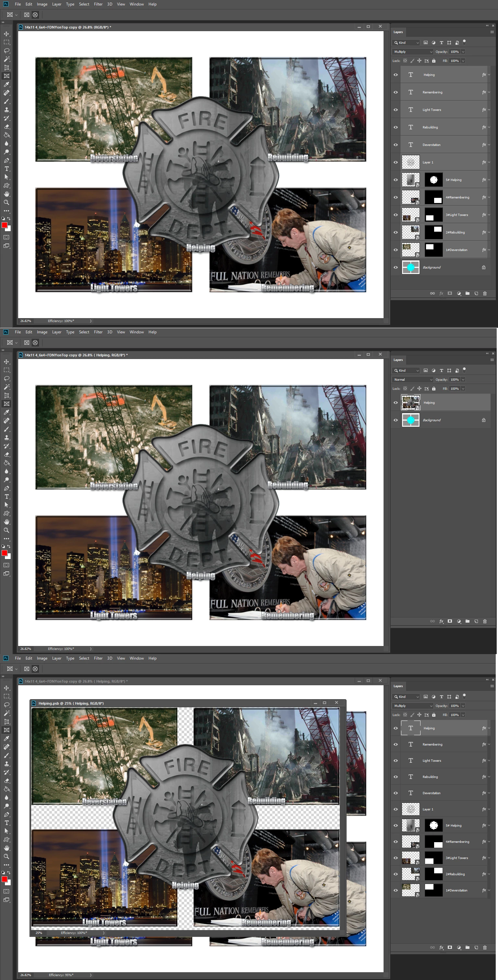
Task: Hide the Background layer in the middle Layers panel
Action: pos(396,420)
